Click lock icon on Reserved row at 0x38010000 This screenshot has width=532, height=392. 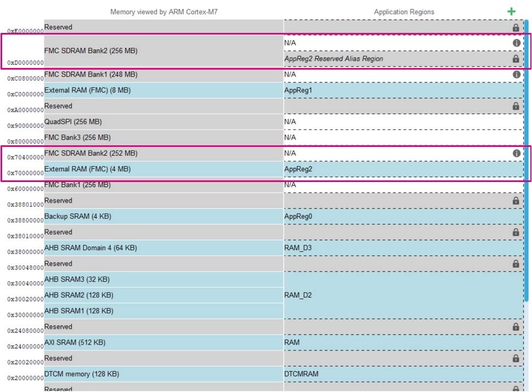coord(516,232)
